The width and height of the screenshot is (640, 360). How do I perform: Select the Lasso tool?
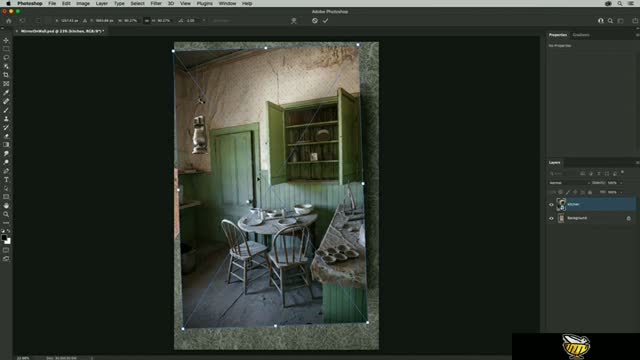[6, 58]
